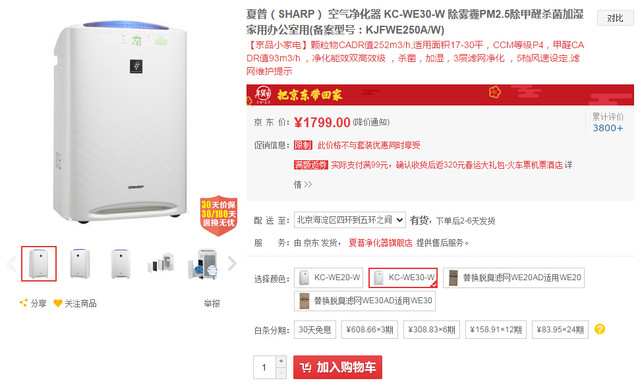Select the exploded filter layers thumbnail

161,264
